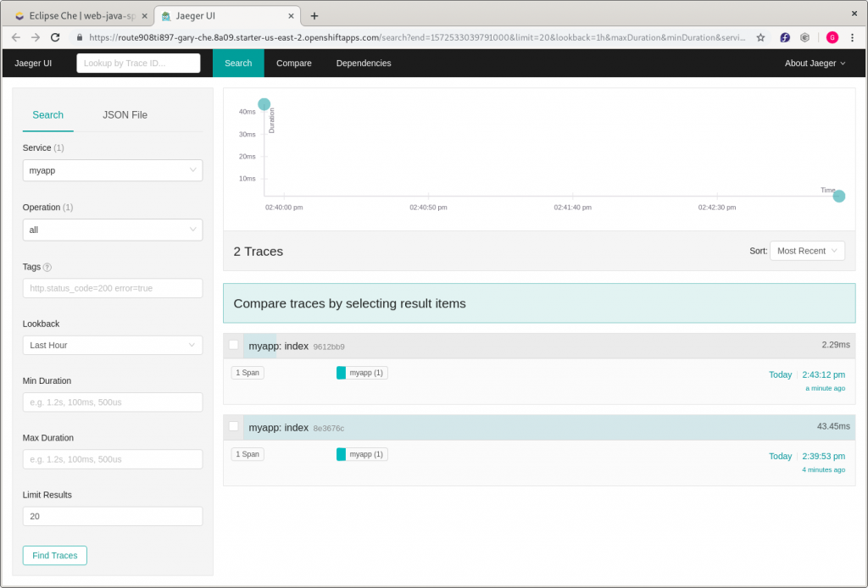Select checkbox for trace 9612bb9
Screen dimensions: 868x588
coord(234,345)
